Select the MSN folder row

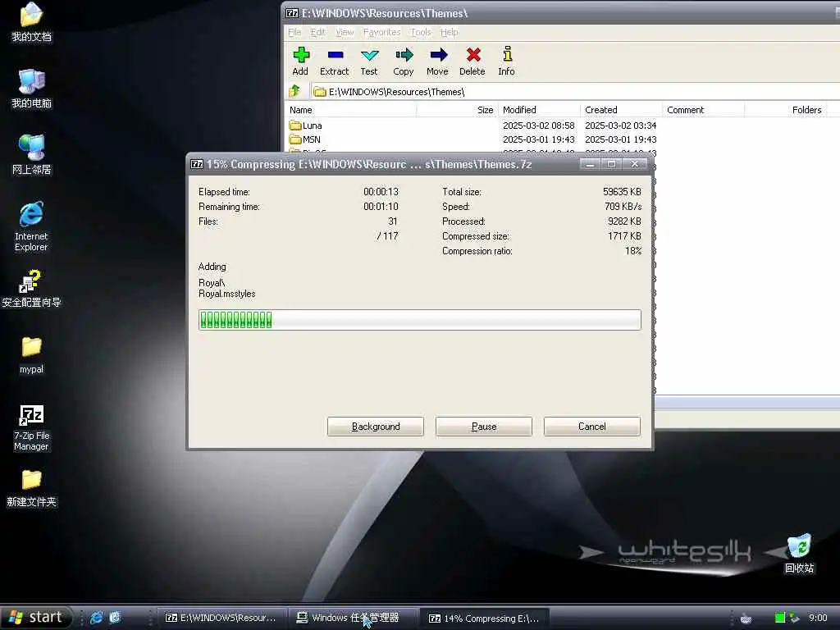[563, 139]
